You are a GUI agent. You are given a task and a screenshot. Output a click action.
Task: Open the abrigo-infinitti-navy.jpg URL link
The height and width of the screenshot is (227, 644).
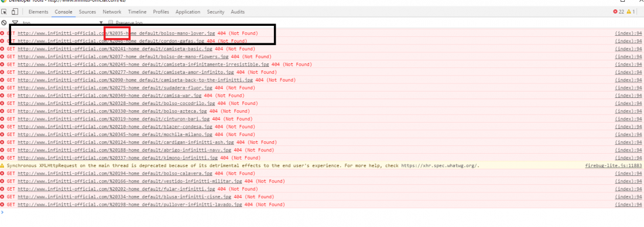tap(125, 150)
